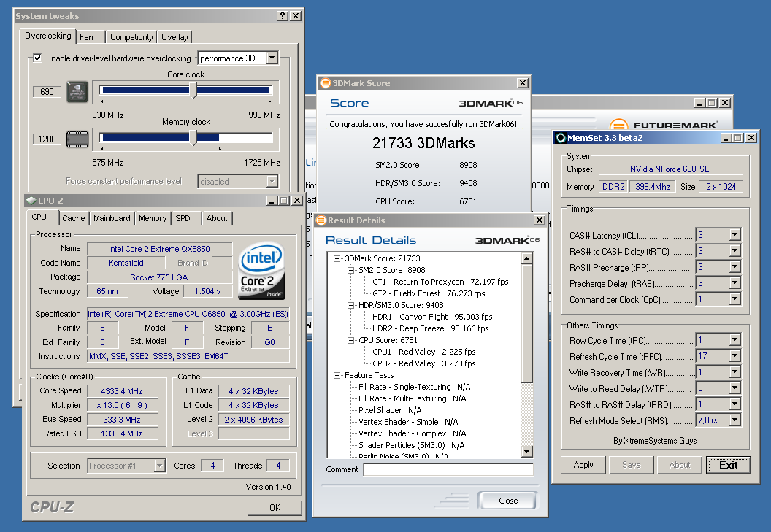Image resolution: width=771 pixels, height=532 pixels.
Task: Collapse the Feature Tests tree node
Action: [337, 375]
